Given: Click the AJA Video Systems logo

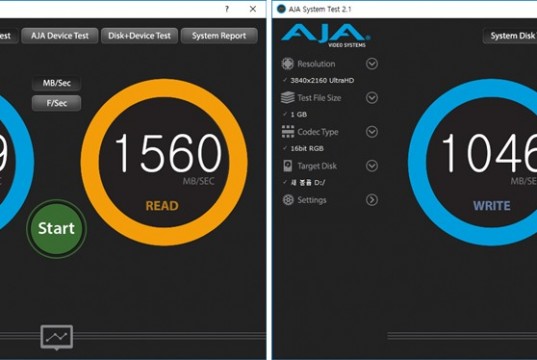Looking at the screenshot, I should pos(325,35).
